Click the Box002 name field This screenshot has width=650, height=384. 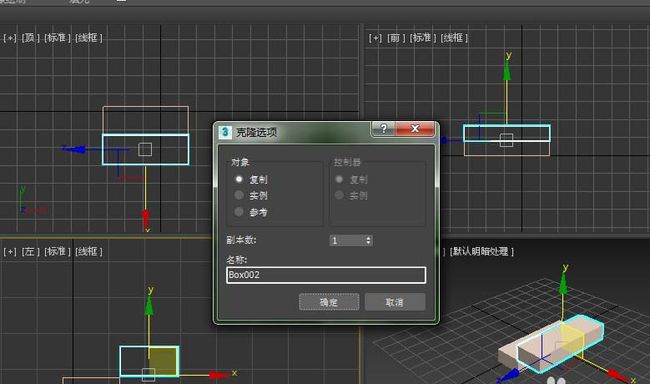click(326, 275)
